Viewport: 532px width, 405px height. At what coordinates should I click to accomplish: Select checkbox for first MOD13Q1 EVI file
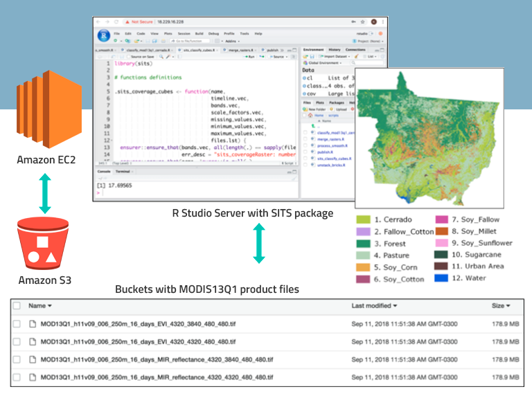(17, 323)
